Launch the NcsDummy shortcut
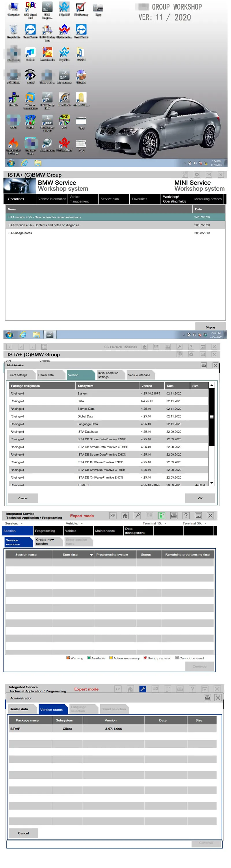The width and height of the screenshot is (231, 868). [x=81, y=8]
